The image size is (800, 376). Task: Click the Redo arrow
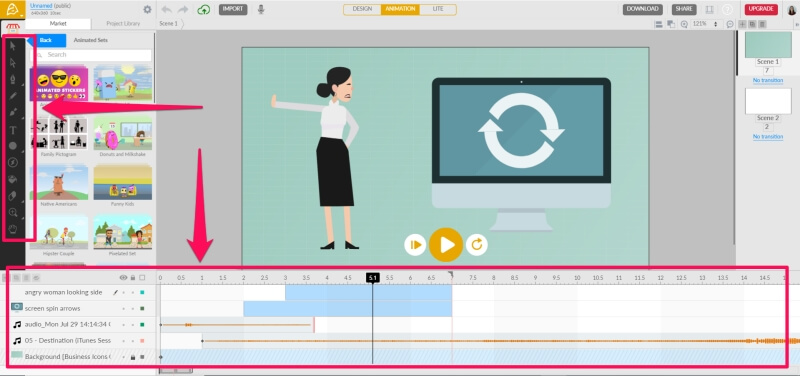[x=183, y=9]
